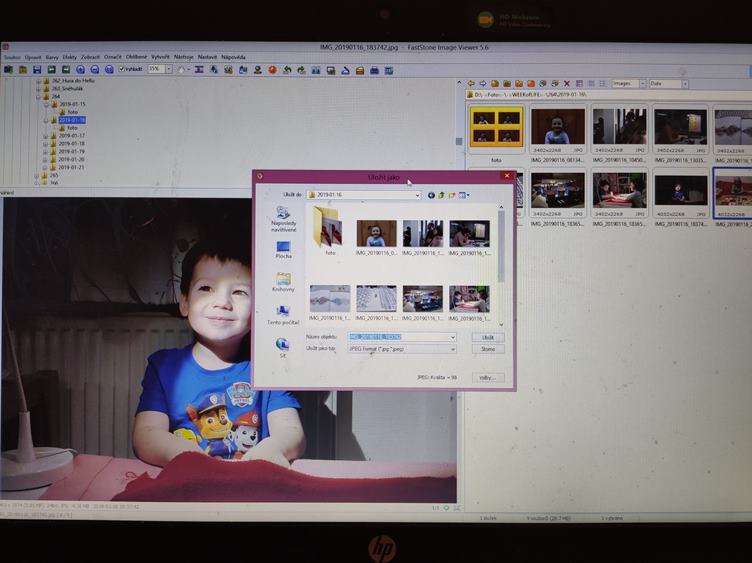Open the Nástroje menu

click(183, 57)
